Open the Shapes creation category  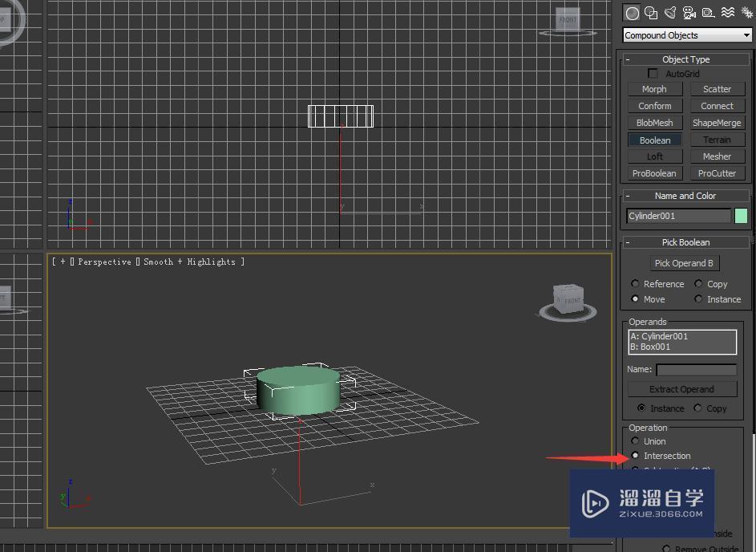651,13
